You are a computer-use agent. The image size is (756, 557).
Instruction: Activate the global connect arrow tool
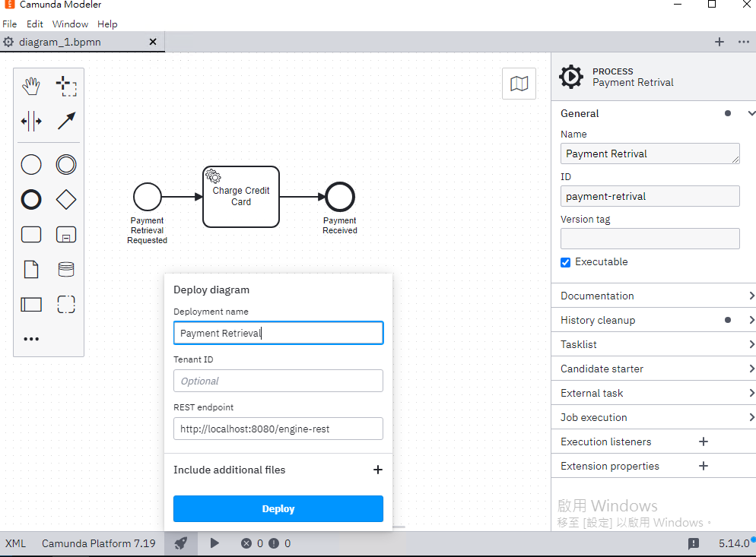coord(66,121)
